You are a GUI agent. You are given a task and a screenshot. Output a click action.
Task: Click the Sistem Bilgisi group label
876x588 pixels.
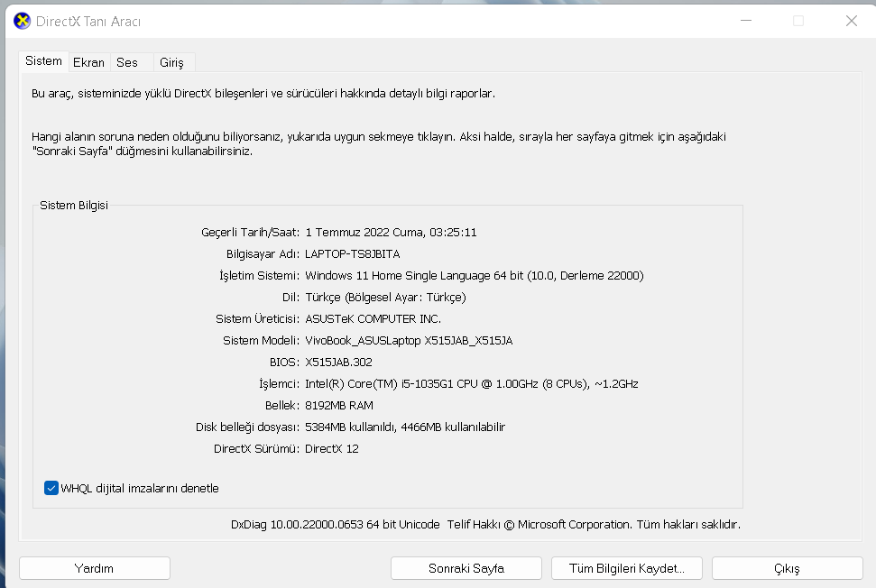[x=74, y=206]
